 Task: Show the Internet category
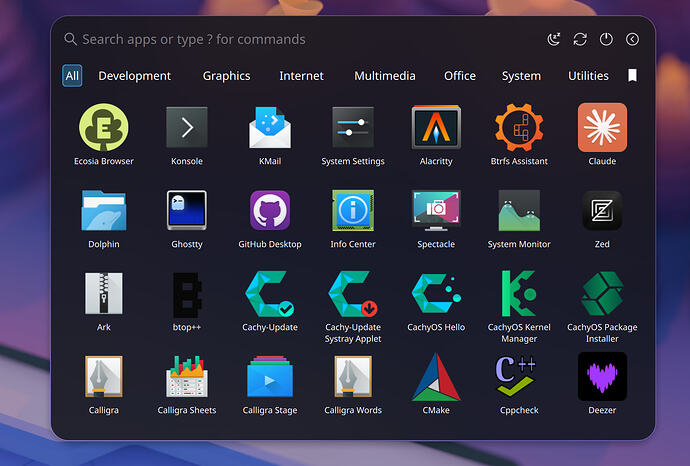click(x=301, y=76)
